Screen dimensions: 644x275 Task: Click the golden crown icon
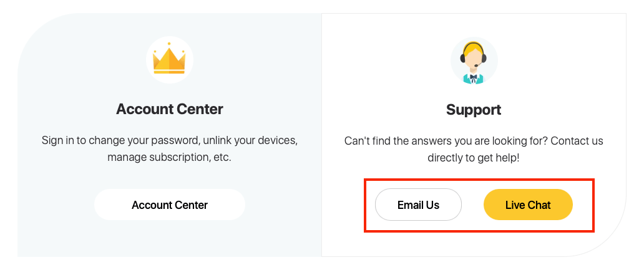169,58
